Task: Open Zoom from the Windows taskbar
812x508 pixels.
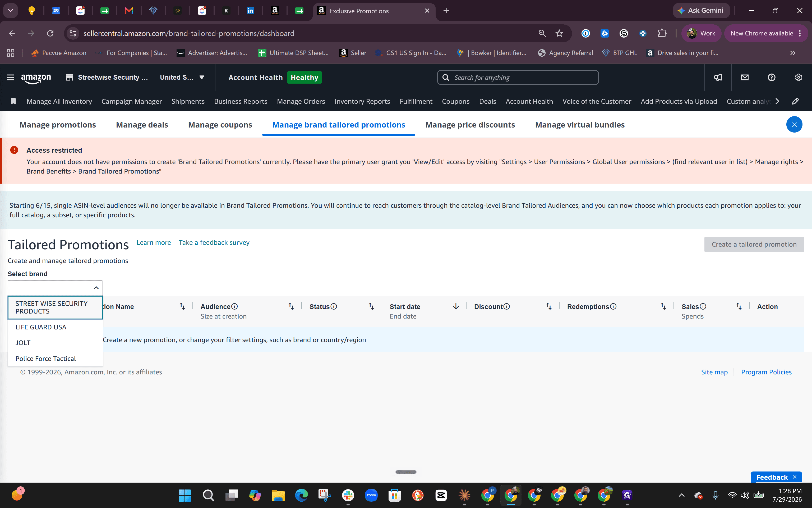Action: coord(371,495)
